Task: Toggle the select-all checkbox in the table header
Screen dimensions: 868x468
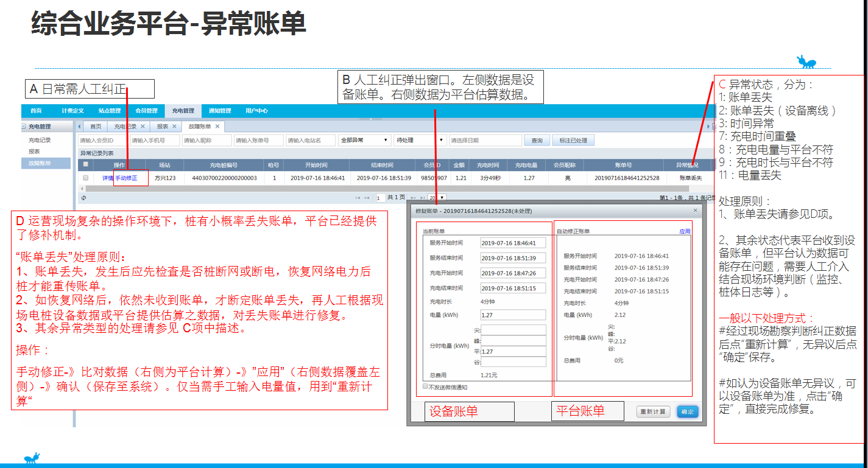Action: pos(86,164)
